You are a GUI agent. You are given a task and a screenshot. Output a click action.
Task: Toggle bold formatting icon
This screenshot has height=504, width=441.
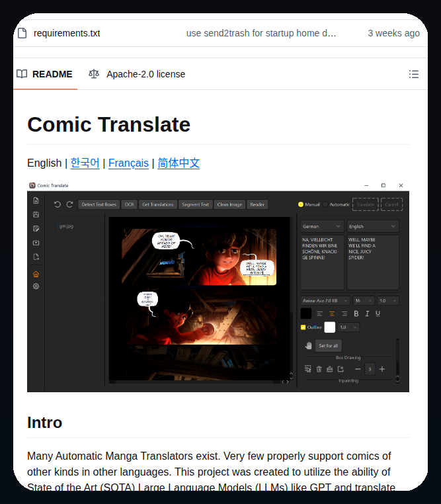pyautogui.click(x=356, y=314)
